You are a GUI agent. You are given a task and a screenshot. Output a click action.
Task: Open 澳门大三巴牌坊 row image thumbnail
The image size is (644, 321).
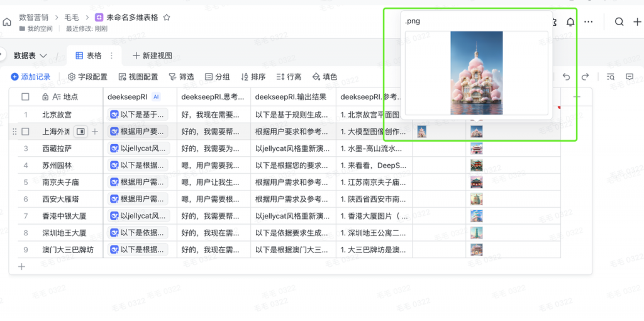coord(477,249)
